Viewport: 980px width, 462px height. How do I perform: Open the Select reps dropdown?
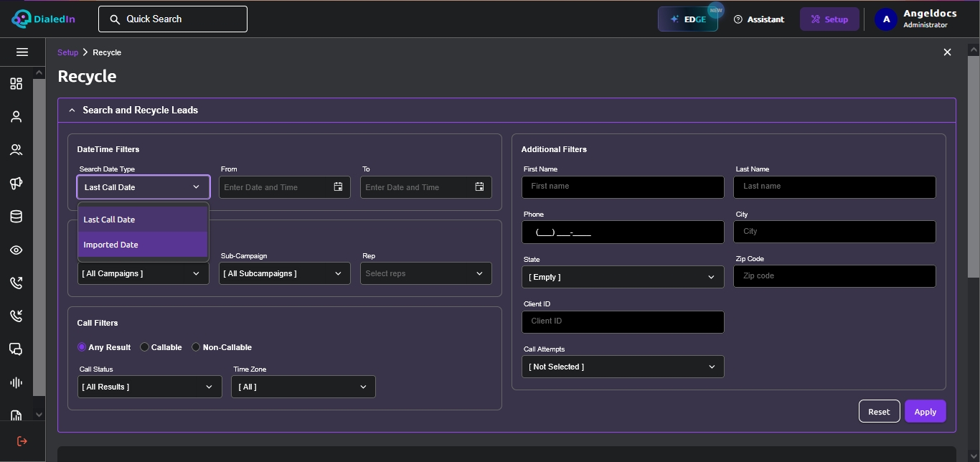426,273
